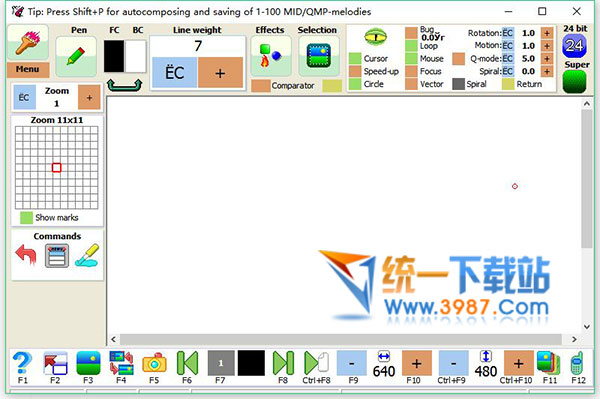Select the Pen tool icon
The height and width of the screenshot is (399, 600).
pyautogui.click(x=76, y=57)
